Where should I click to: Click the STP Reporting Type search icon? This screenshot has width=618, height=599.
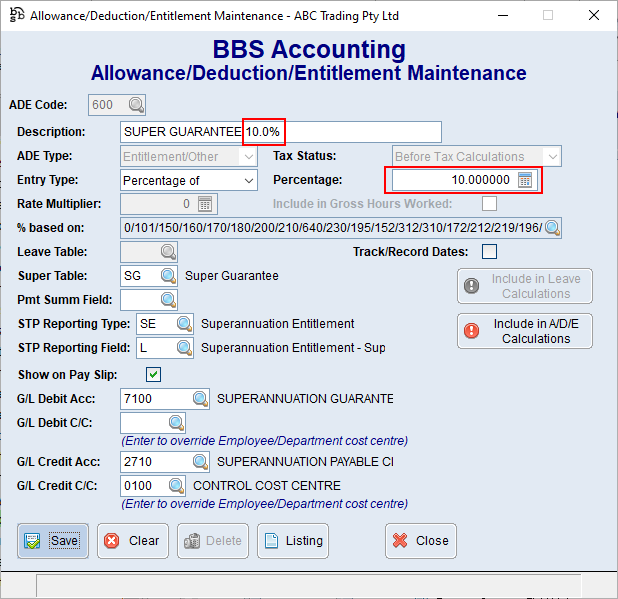coord(184,324)
